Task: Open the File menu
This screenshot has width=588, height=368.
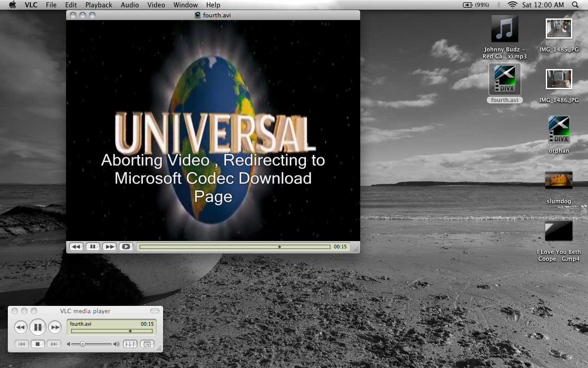Action: [51, 5]
